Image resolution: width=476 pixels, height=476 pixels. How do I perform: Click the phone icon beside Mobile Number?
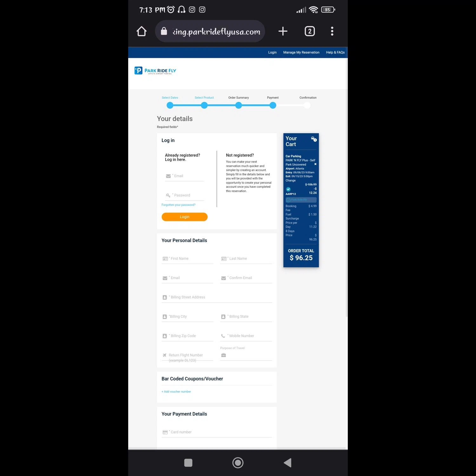[223, 336]
